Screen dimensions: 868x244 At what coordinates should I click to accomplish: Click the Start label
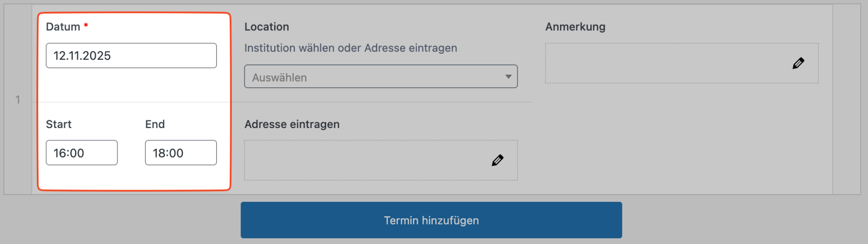(x=59, y=124)
